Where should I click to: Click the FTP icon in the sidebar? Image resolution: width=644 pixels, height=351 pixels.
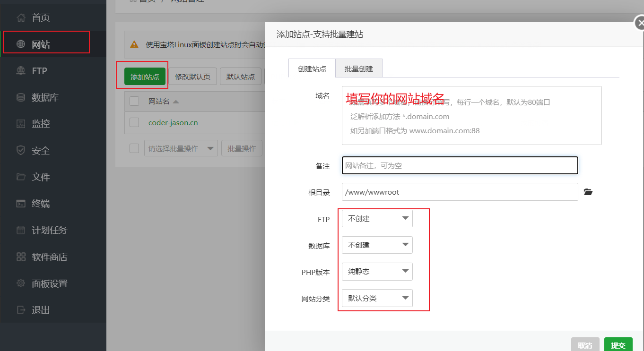pyautogui.click(x=21, y=71)
